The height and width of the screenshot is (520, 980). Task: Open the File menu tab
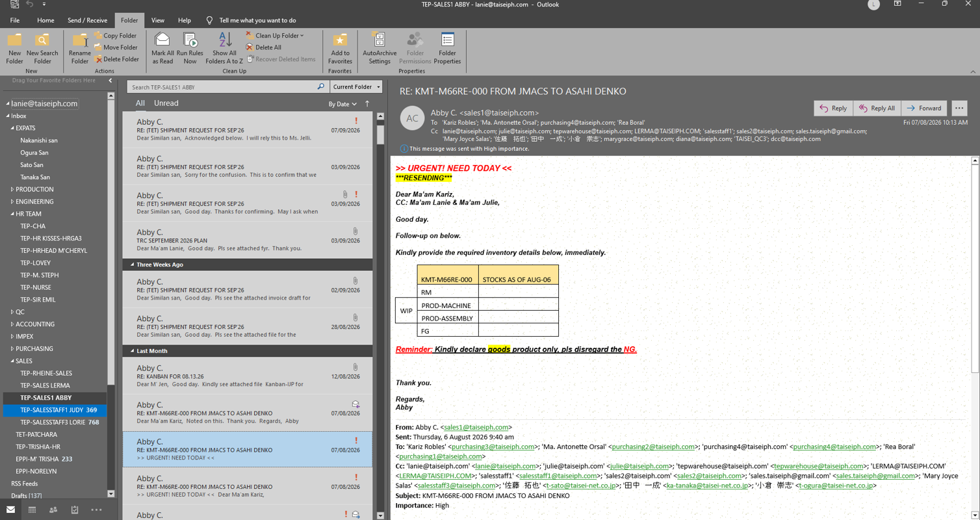(14, 20)
